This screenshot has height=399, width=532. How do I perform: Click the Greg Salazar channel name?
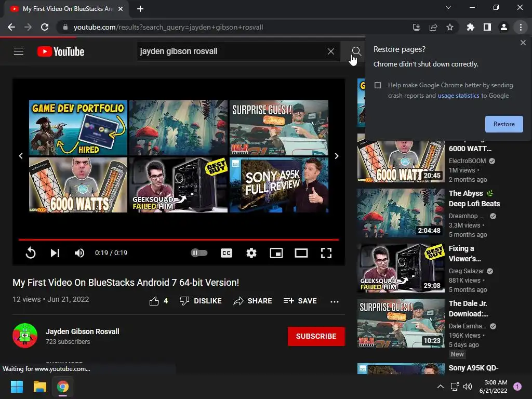pyautogui.click(x=466, y=271)
